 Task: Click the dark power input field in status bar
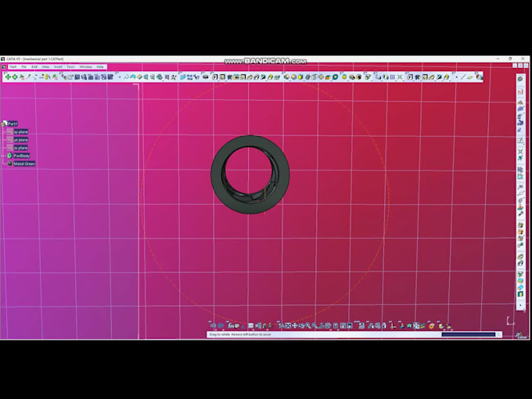point(468,335)
